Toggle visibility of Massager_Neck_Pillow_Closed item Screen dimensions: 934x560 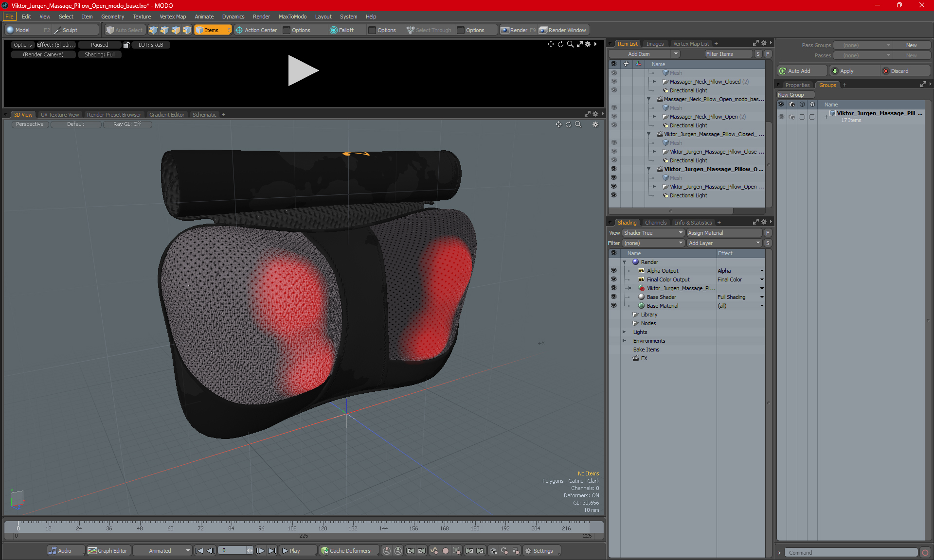[x=614, y=82]
